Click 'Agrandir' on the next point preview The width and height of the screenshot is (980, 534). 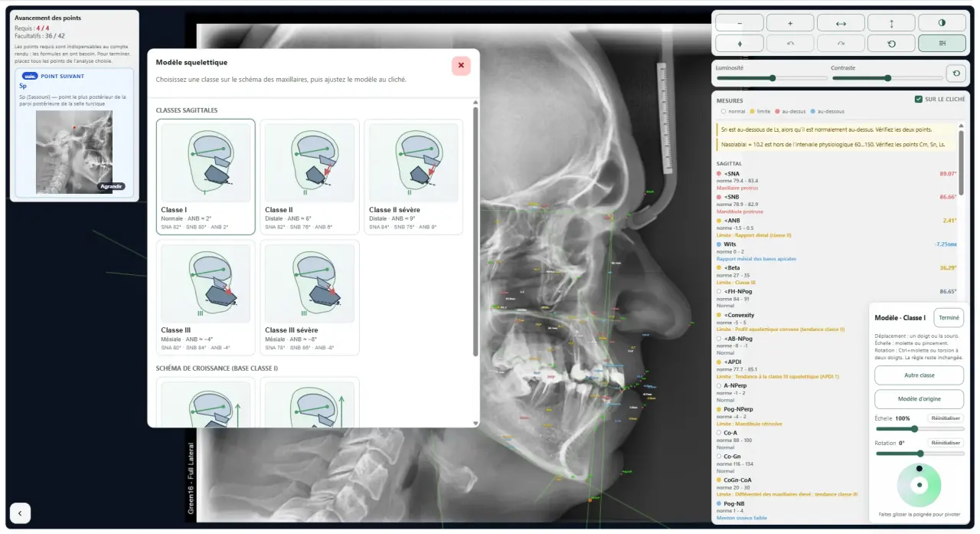pyautogui.click(x=111, y=186)
